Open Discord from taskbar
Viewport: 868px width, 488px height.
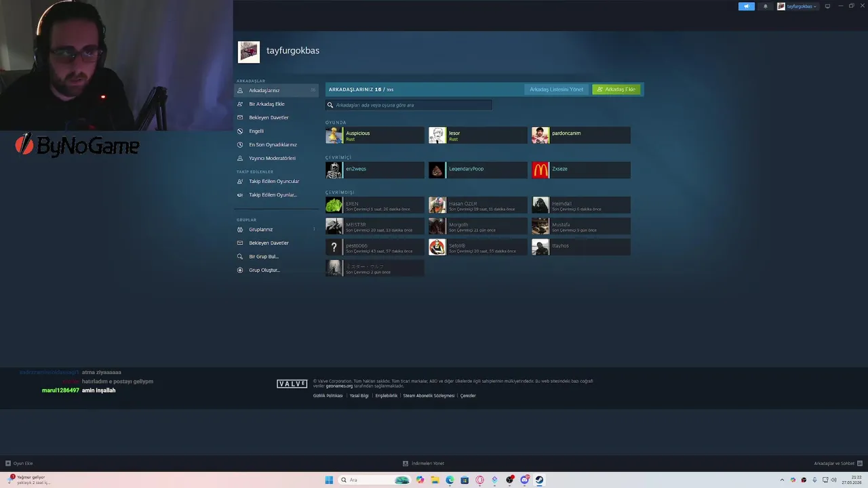(525, 480)
